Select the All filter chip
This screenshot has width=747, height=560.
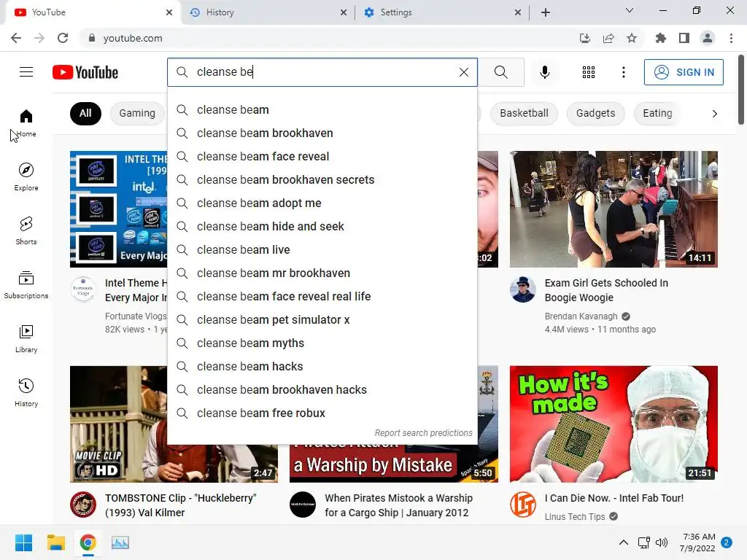(x=85, y=113)
